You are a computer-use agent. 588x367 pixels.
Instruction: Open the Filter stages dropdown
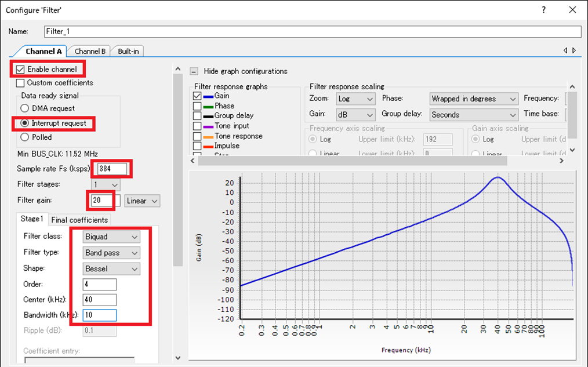106,184
